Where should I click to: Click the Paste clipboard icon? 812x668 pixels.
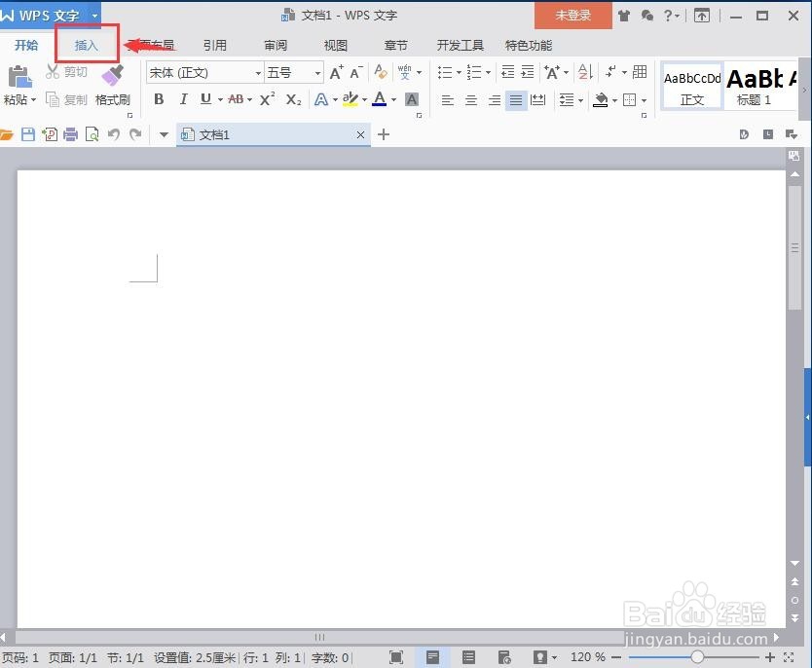pyautogui.click(x=19, y=77)
